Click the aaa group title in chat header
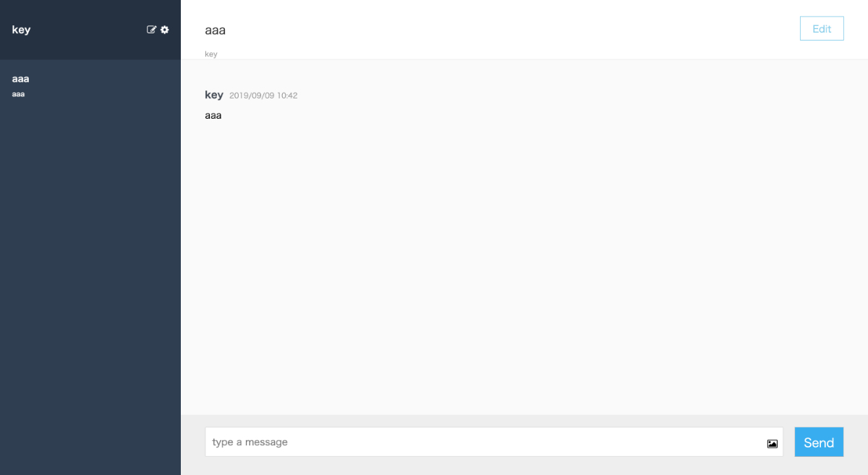The image size is (868, 475). click(x=216, y=30)
